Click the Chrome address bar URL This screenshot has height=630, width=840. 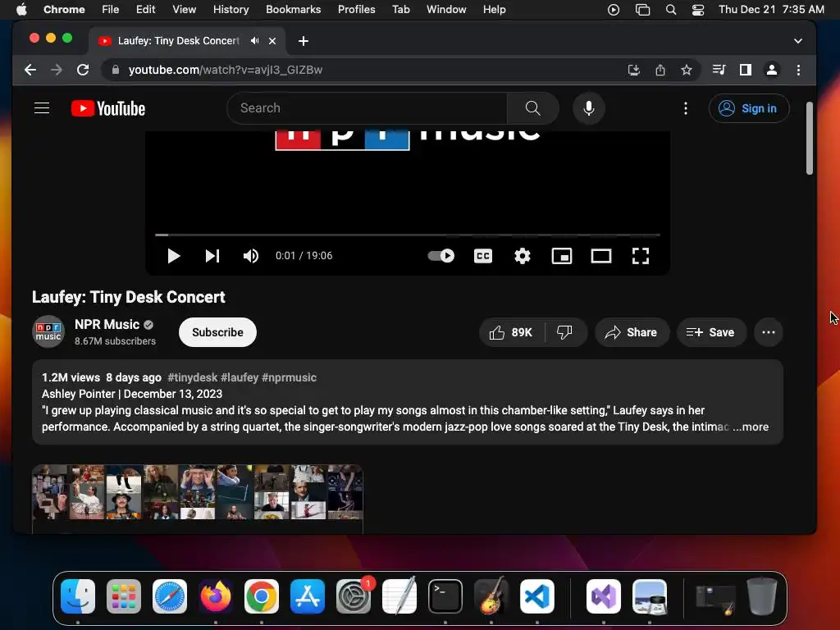point(226,70)
